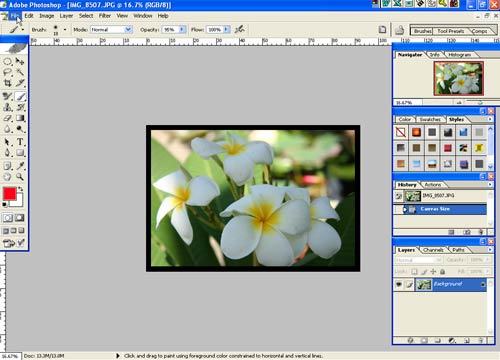Add a layer style in Layers panel
The height and width of the screenshot is (360, 500).
(410, 340)
